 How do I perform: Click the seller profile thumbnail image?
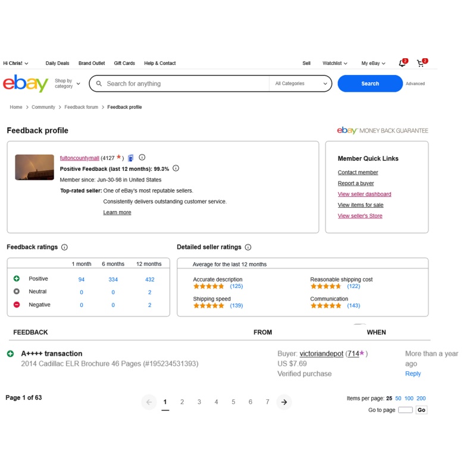[35, 167]
